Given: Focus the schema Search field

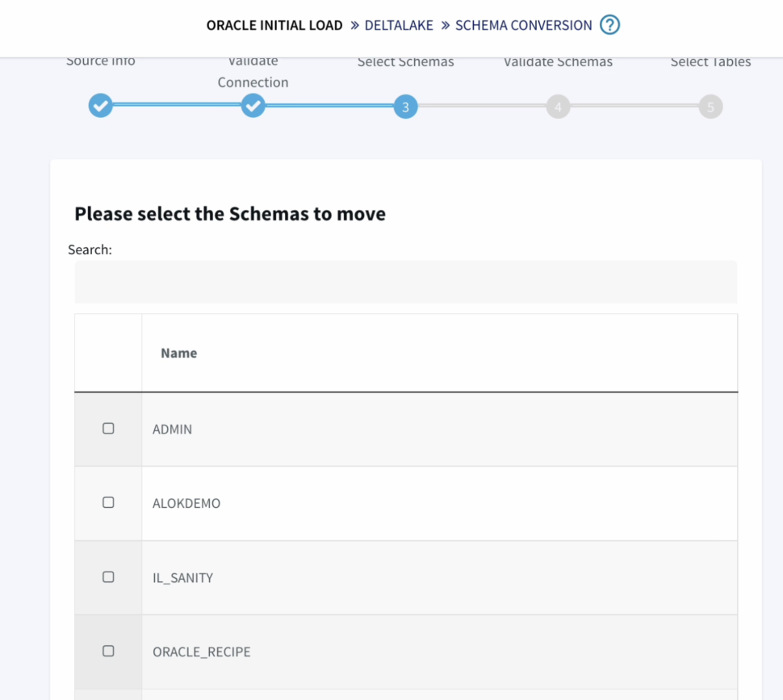Looking at the screenshot, I should pyautogui.click(x=405, y=282).
